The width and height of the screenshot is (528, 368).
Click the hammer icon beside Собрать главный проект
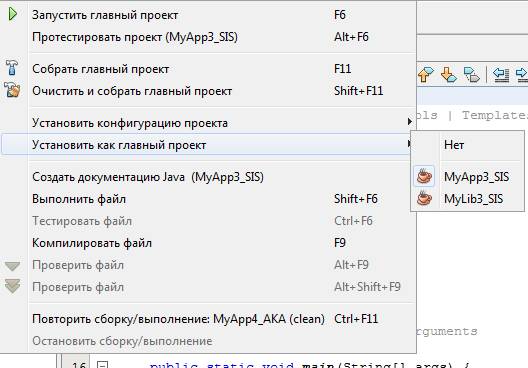(12, 68)
